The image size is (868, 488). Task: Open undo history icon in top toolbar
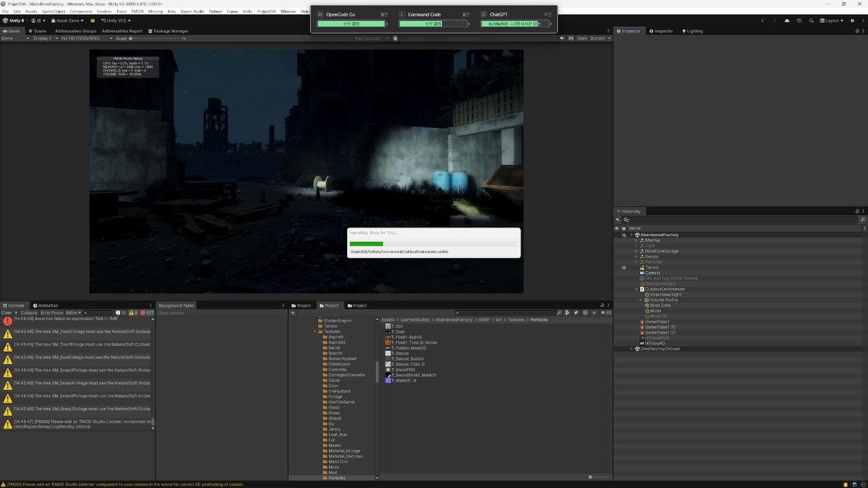click(799, 20)
